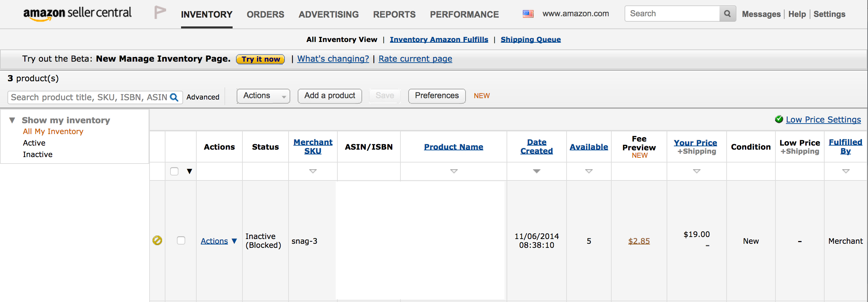Open Low Price Settings link
This screenshot has height=302, width=868.
click(x=823, y=120)
